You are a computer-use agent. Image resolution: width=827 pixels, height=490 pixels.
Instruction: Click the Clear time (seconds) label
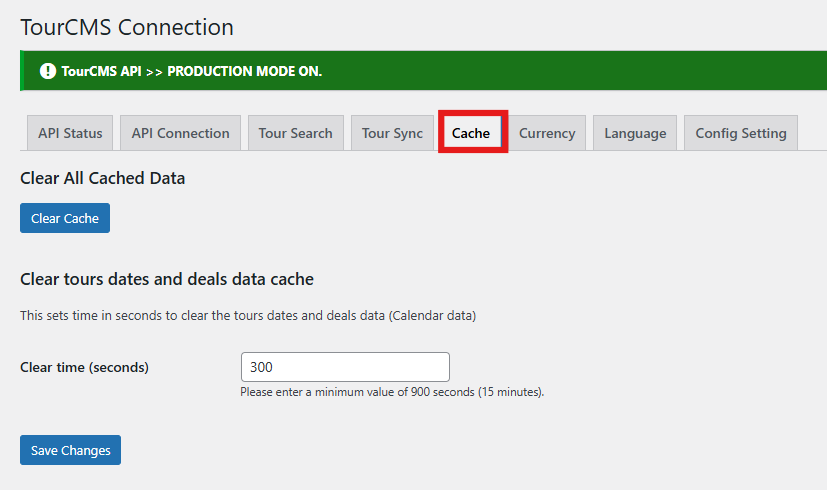[84, 367]
